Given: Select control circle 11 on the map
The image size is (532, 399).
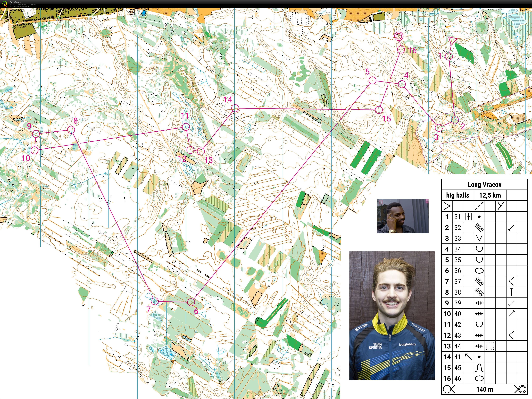Looking at the screenshot, I should (186, 127).
